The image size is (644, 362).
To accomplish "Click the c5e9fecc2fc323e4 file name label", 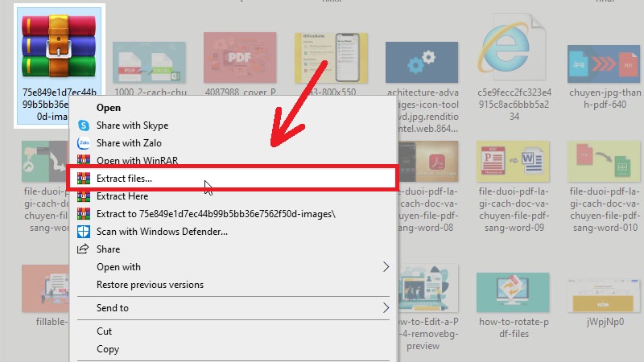I will coord(514,105).
